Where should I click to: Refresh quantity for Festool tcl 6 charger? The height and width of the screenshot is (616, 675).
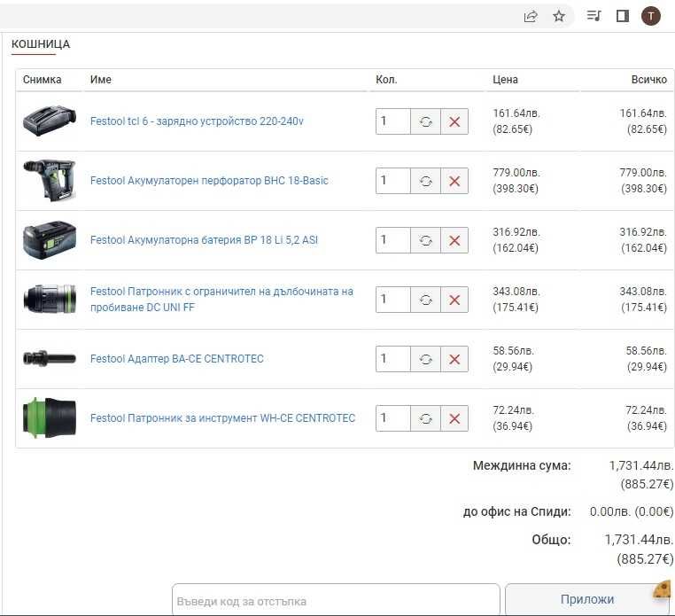(x=425, y=121)
